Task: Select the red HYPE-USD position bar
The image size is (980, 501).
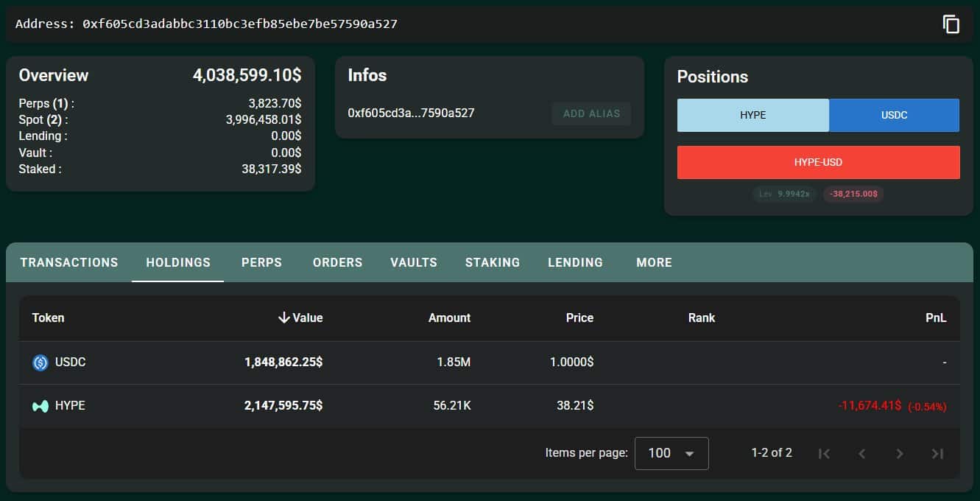Action: (818, 162)
